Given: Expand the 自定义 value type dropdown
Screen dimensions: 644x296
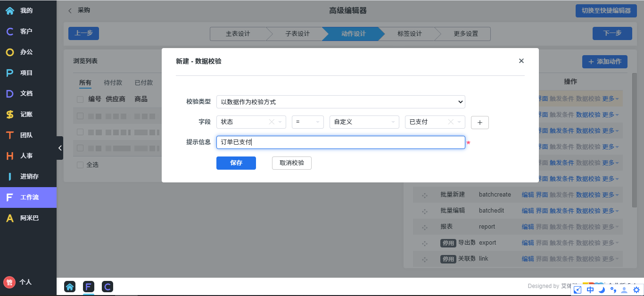Looking at the screenshot, I should 364,122.
